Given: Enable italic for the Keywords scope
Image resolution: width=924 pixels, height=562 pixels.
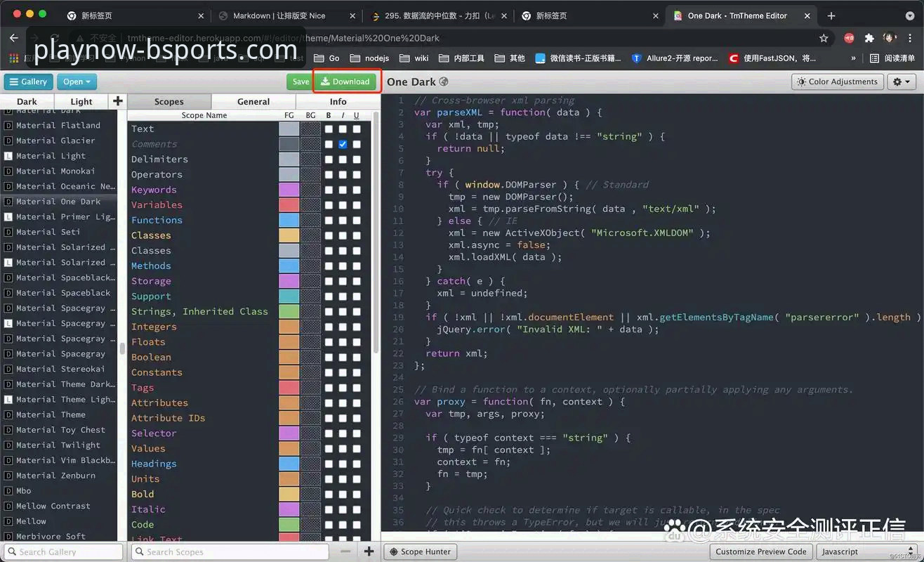Looking at the screenshot, I should click(x=343, y=190).
